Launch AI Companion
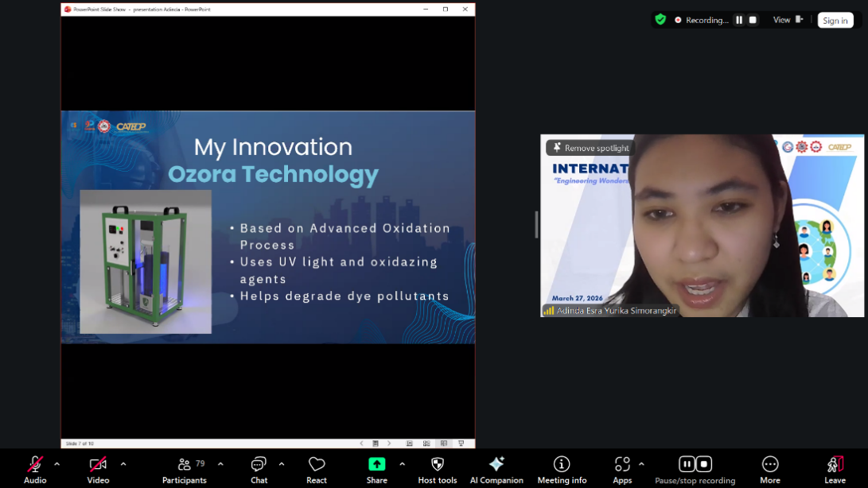The image size is (868, 488). 496,470
